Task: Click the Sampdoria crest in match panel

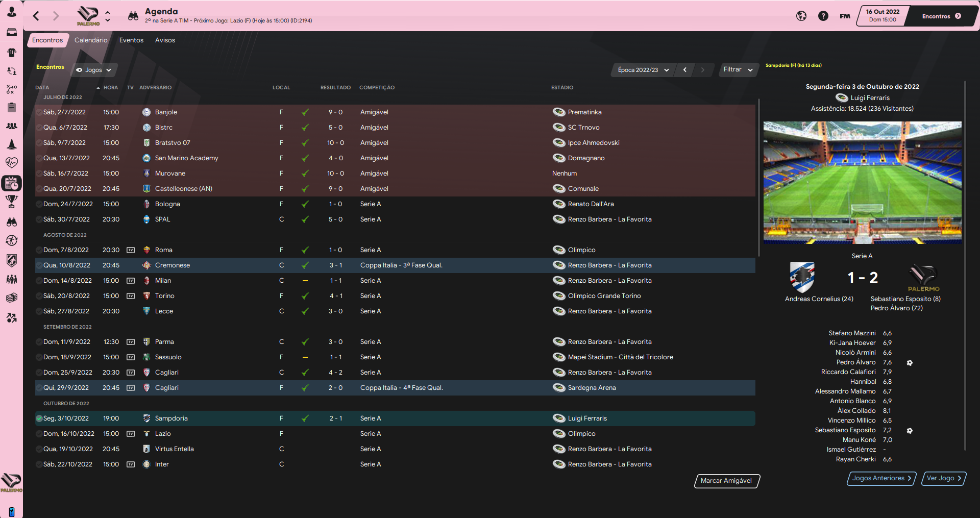Action: coord(802,277)
